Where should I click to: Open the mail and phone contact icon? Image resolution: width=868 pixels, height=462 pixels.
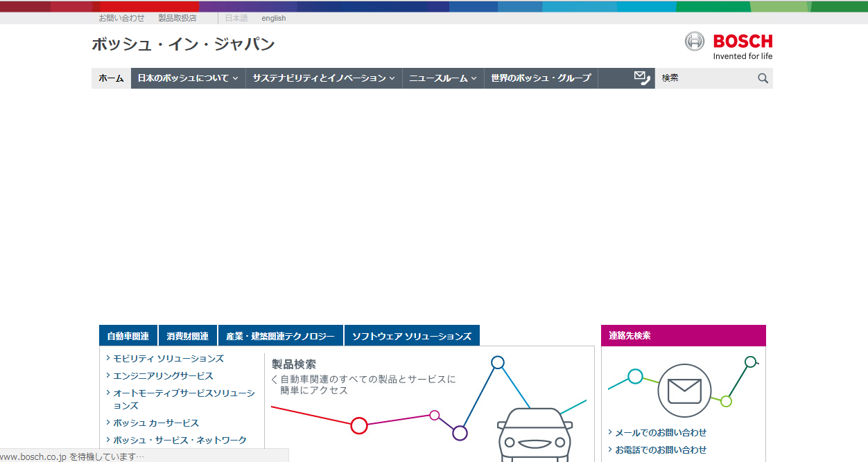pyautogui.click(x=642, y=78)
